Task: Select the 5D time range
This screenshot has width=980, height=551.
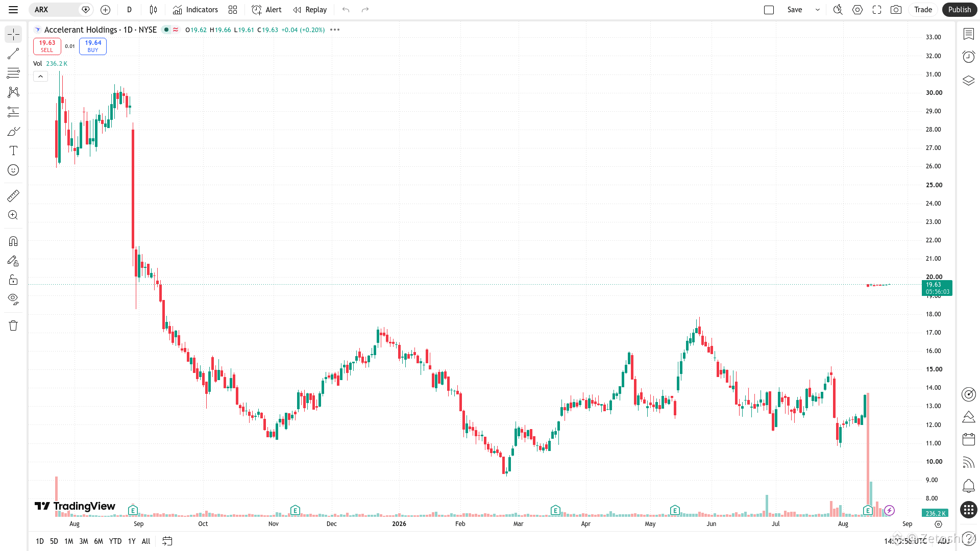Action: 54,541
